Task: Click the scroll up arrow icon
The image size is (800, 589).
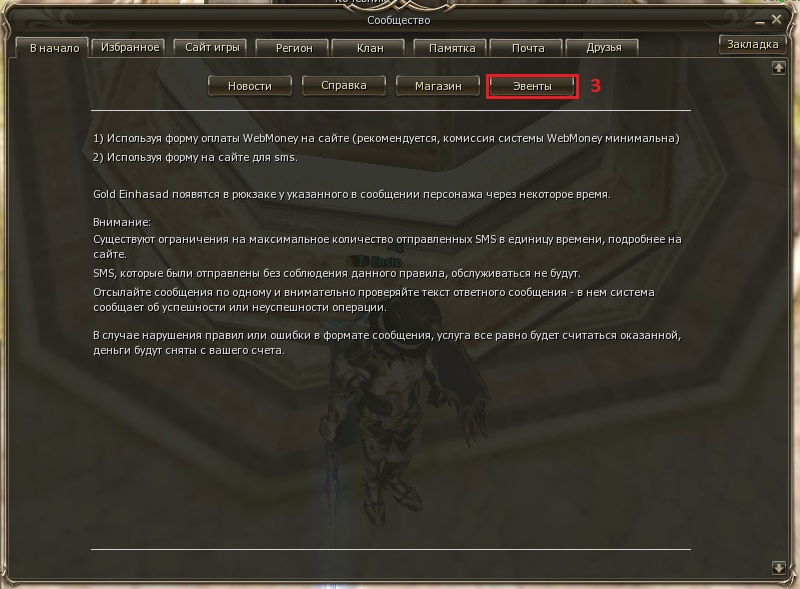Action: tap(778, 67)
